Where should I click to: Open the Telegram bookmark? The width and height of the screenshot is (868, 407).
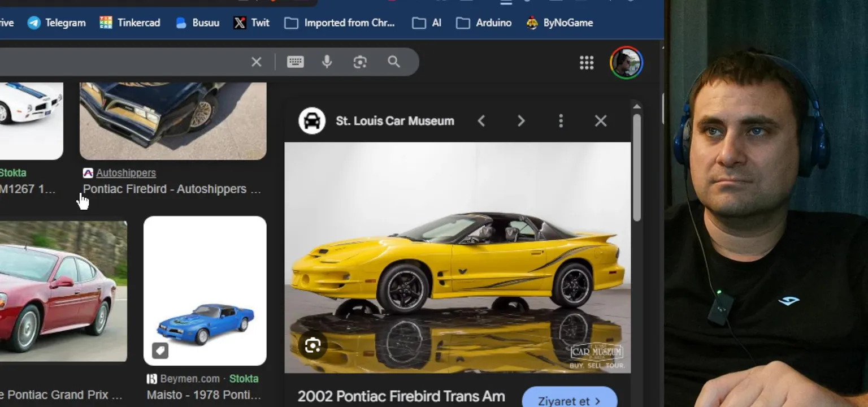click(57, 23)
